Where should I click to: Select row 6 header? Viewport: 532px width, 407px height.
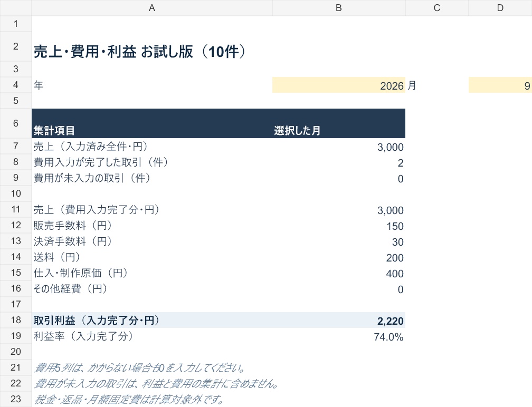tap(16, 123)
